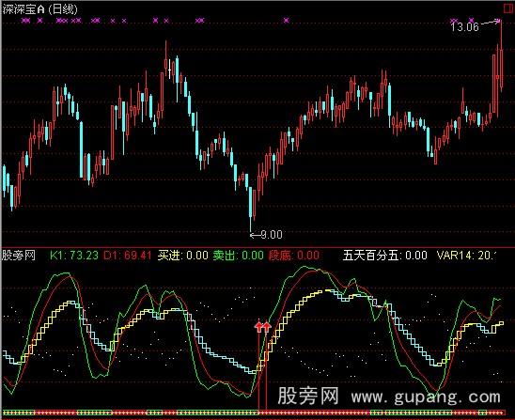Click the VAR14 indicator value
This screenshot has width=515, height=420.
[x=466, y=256]
